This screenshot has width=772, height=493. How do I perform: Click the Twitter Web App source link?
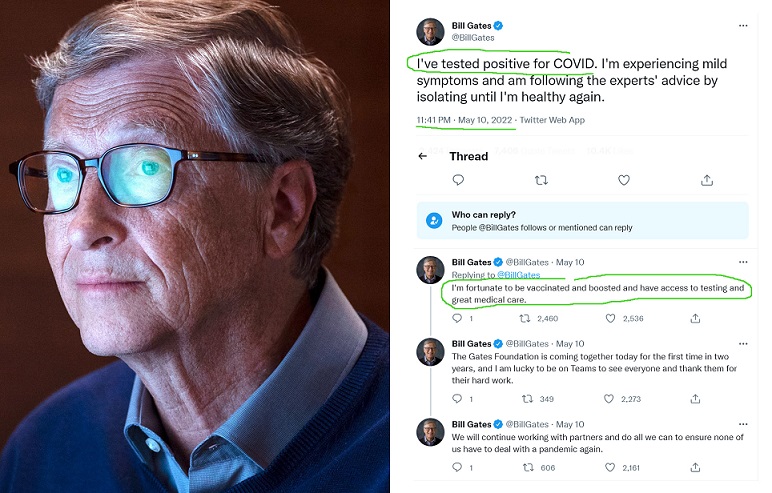point(552,120)
